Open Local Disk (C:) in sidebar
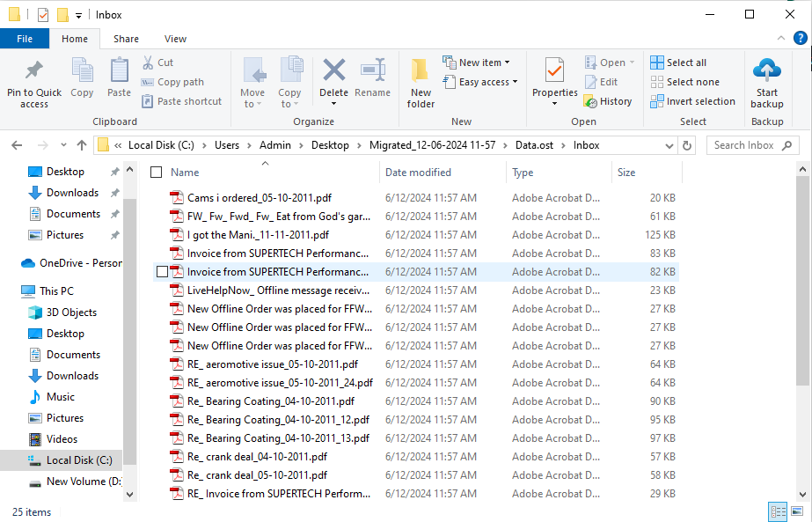Viewport: 812px width, 522px height. 70,460
